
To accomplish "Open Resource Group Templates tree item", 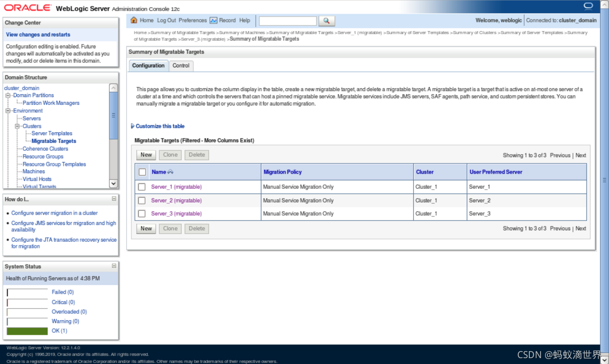I will (54, 164).
